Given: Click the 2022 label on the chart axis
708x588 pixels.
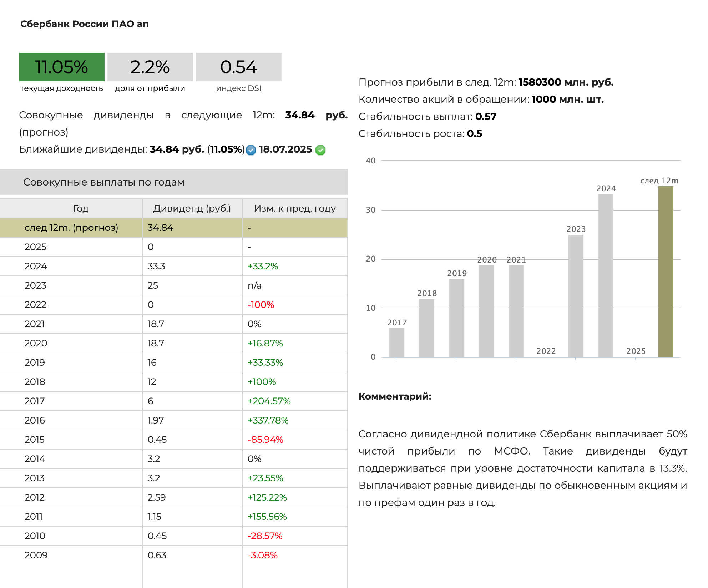Looking at the screenshot, I should pyautogui.click(x=546, y=351).
